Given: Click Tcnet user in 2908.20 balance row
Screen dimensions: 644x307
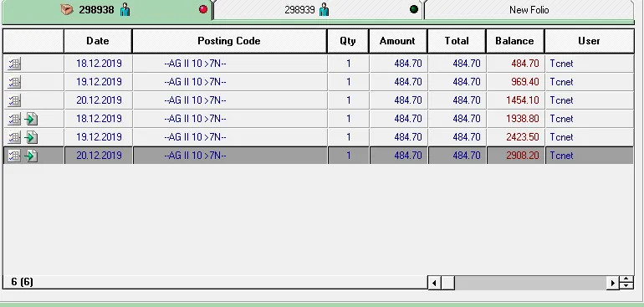Looking at the screenshot, I should pyautogui.click(x=561, y=156).
